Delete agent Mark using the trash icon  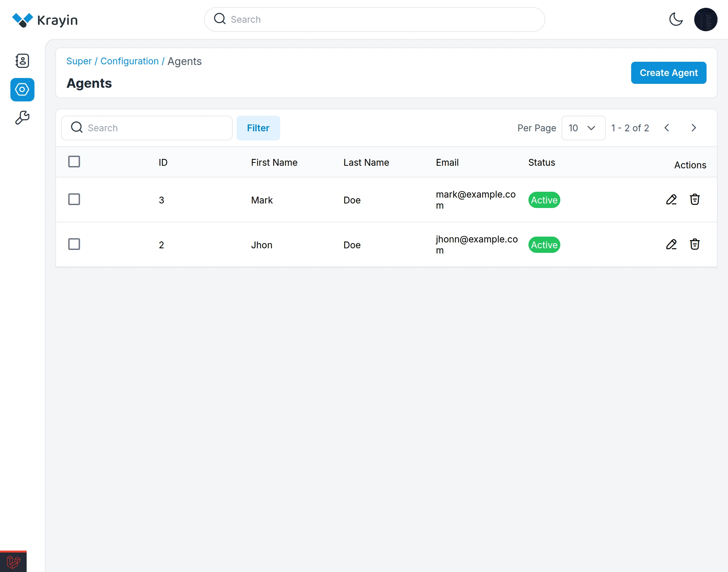coord(695,200)
